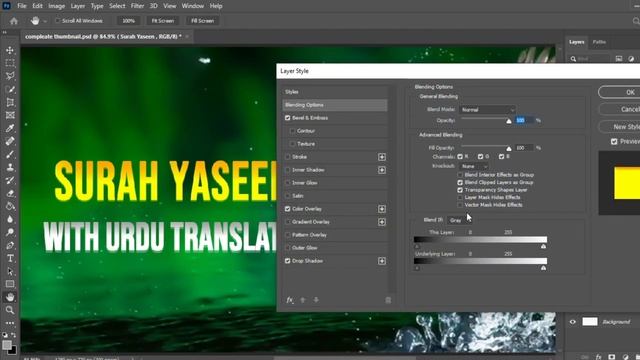The width and height of the screenshot is (640, 360).
Task: Enable the Inner Shadow checkbox
Action: [x=287, y=170]
